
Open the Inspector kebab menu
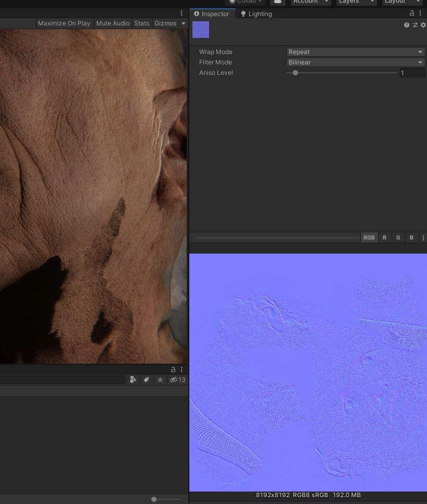[420, 12]
